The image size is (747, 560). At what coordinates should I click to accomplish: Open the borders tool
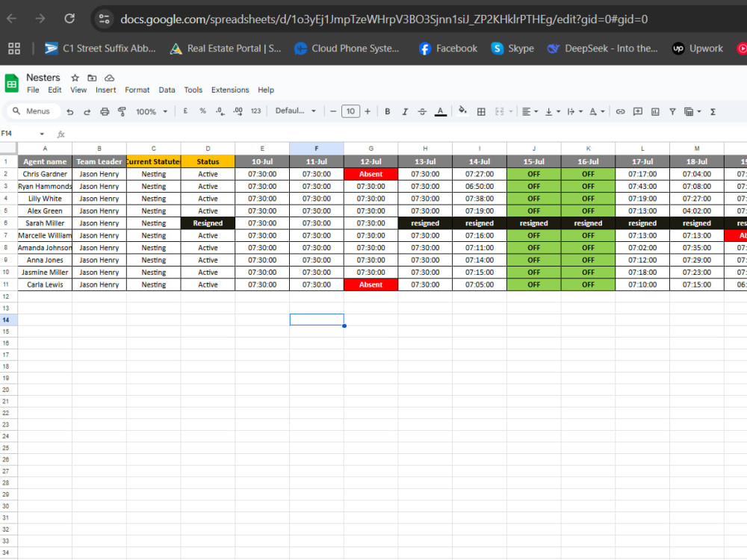point(481,111)
